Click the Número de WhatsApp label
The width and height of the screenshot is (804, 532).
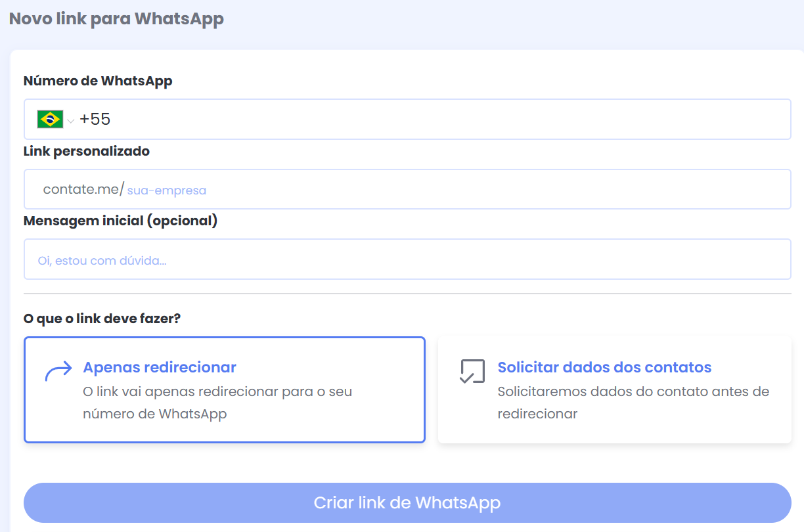[x=98, y=81]
